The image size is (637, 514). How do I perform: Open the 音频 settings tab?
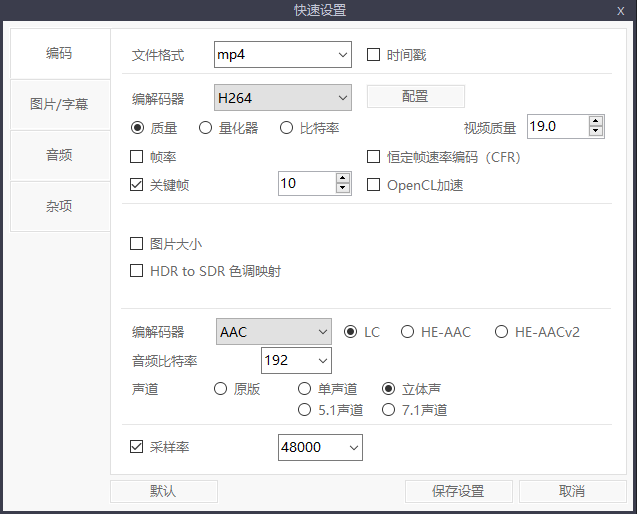pos(59,155)
